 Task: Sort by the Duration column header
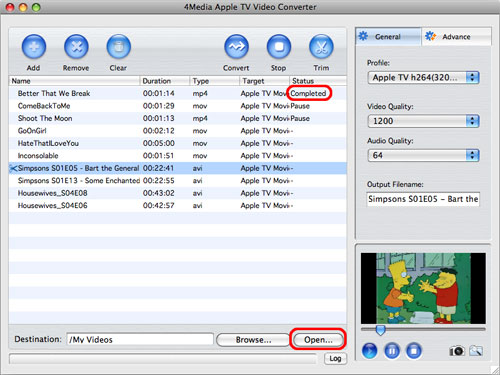[x=165, y=81]
